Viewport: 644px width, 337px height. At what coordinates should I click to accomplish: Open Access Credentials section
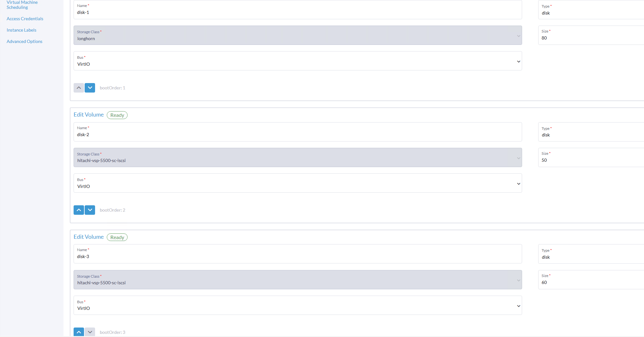coord(25,19)
